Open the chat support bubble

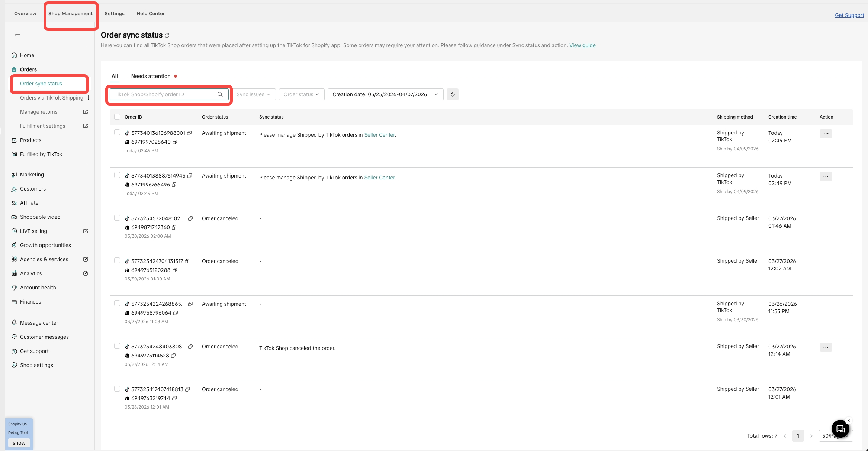point(840,429)
